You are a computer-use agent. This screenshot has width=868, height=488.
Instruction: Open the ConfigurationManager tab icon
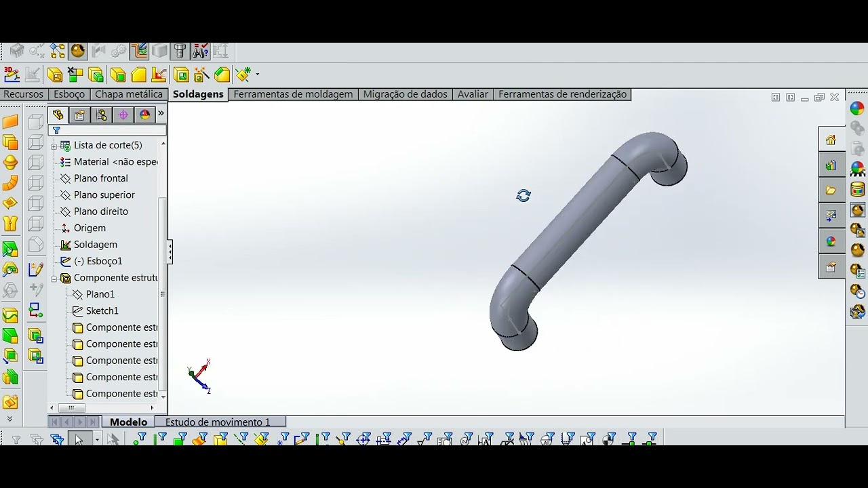click(102, 115)
